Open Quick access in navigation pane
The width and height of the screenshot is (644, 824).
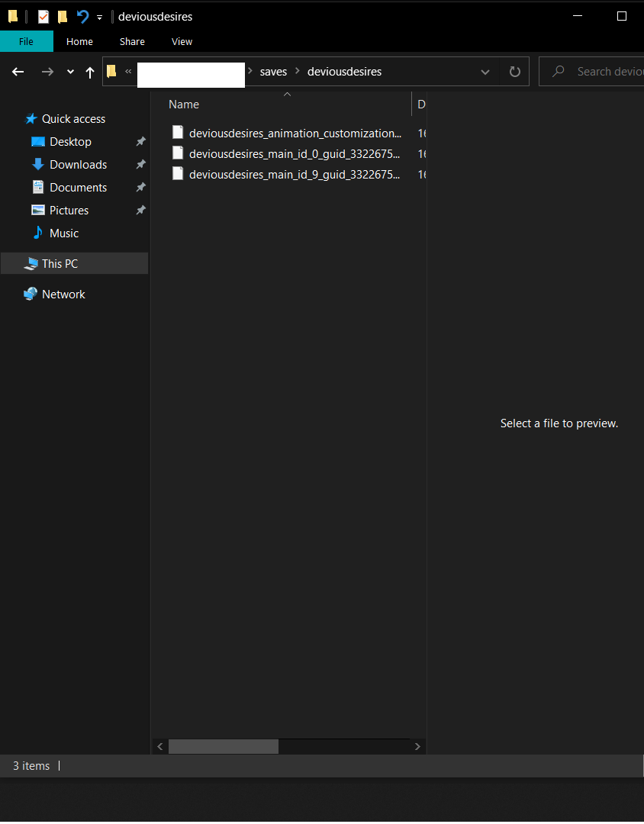pyautogui.click(x=73, y=119)
